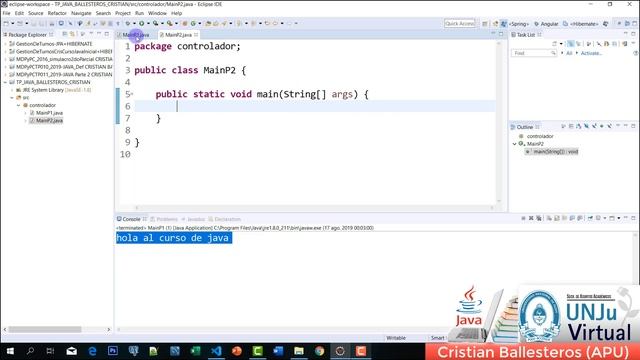Select main(String[]) : void in Outline
Viewport: 640px width, 360px height.
(552, 151)
